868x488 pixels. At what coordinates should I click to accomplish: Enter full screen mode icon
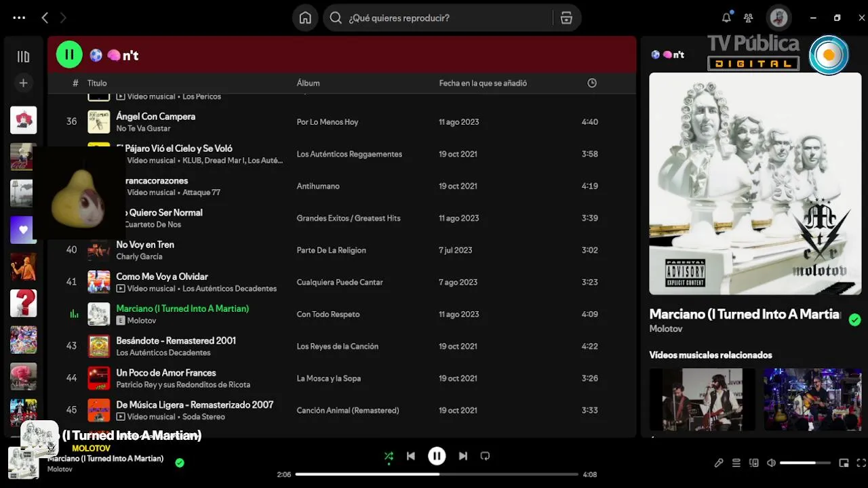pyautogui.click(x=861, y=463)
